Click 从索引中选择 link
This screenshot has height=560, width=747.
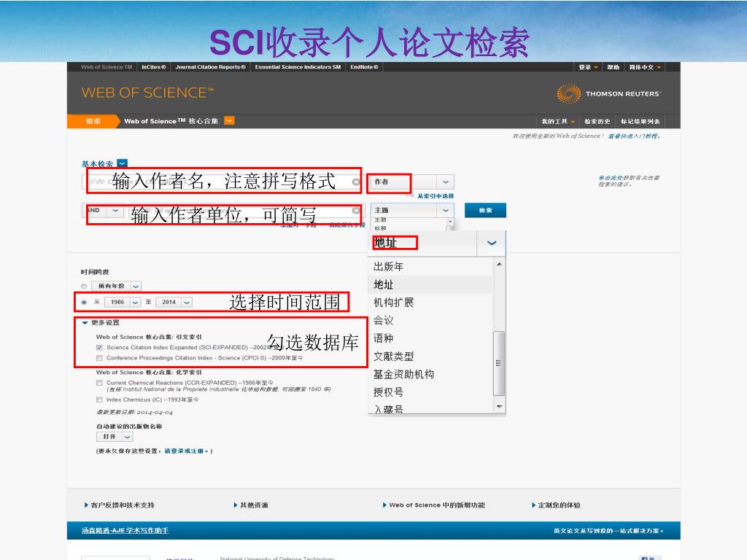click(436, 195)
